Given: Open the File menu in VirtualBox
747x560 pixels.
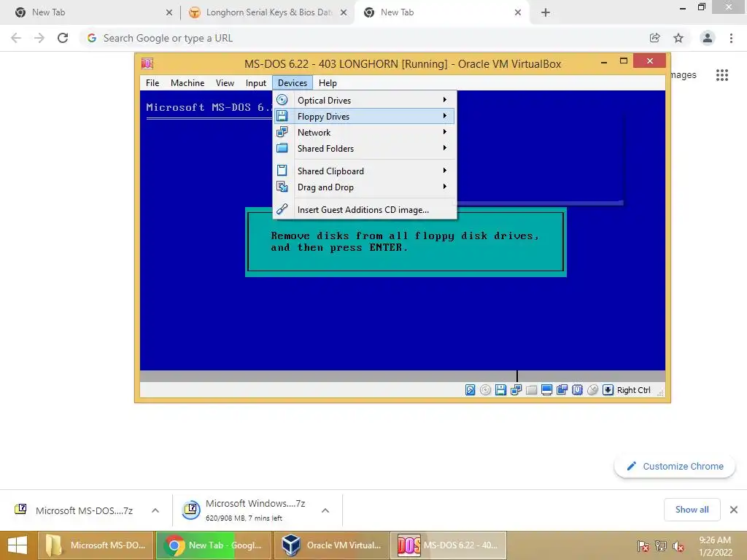Looking at the screenshot, I should point(152,83).
